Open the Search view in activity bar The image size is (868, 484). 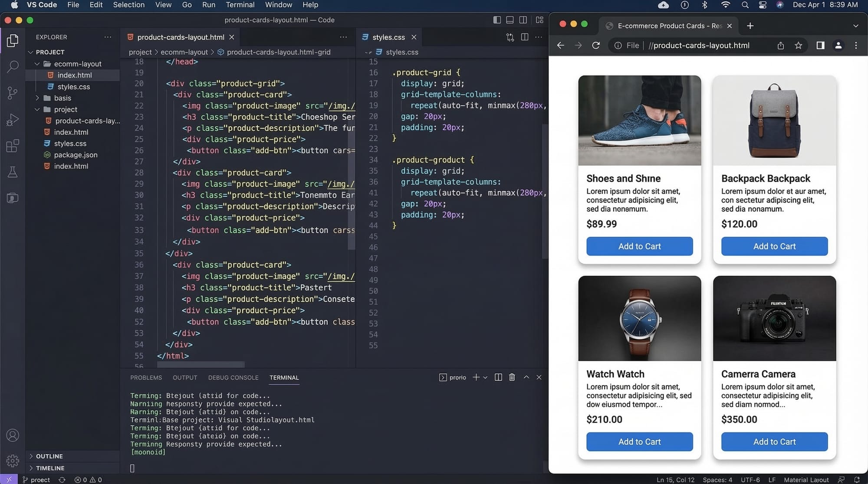tap(13, 66)
